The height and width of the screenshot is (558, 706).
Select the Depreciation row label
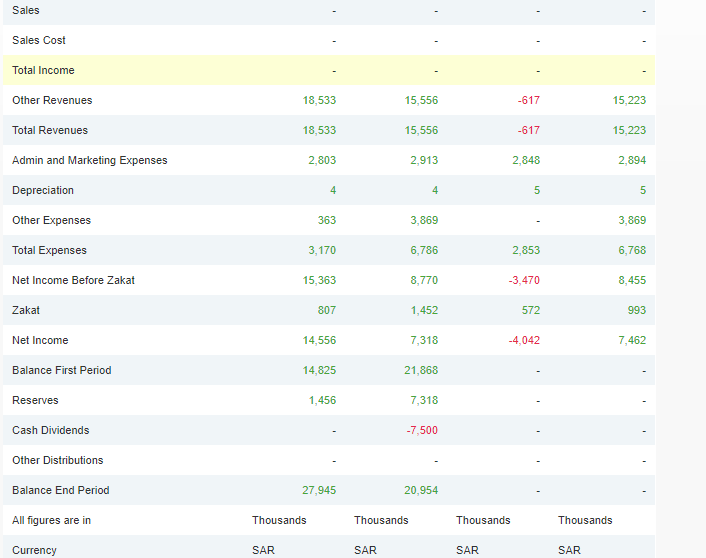coord(43,190)
